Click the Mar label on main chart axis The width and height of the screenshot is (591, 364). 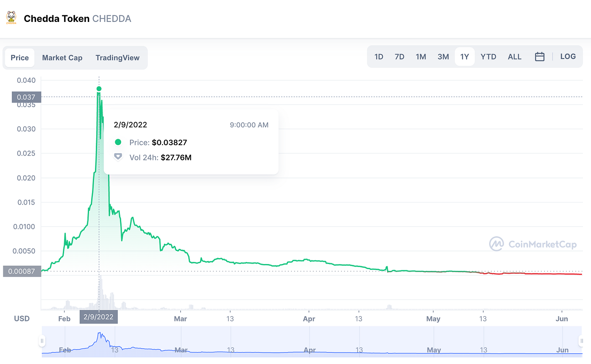[x=180, y=318]
